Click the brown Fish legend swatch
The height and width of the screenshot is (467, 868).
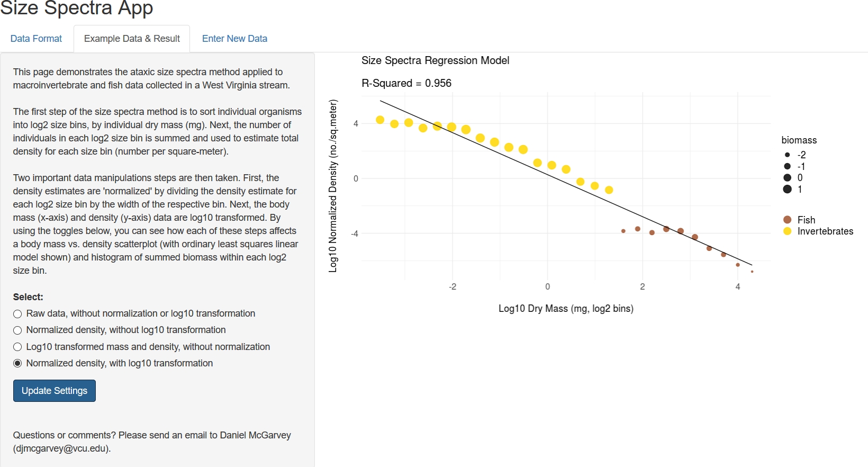[x=787, y=220]
